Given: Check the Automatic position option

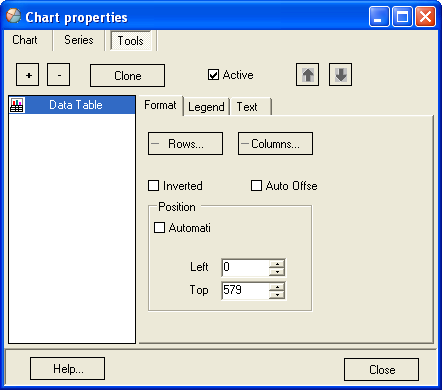Looking at the screenshot, I should (159, 228).
